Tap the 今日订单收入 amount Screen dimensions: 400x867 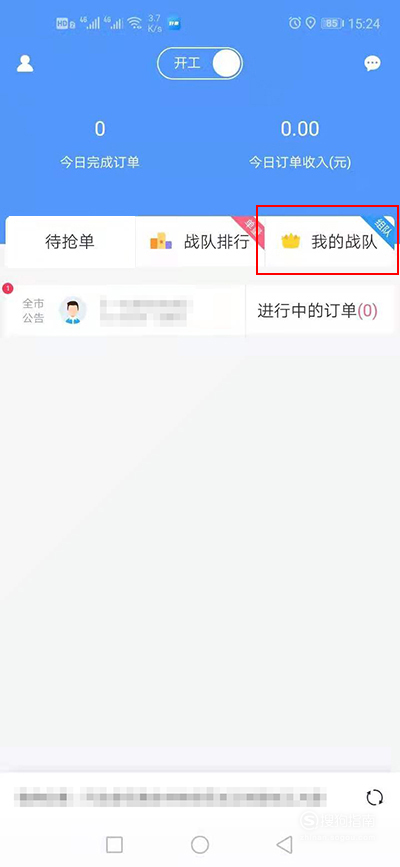tap(300, 129)
